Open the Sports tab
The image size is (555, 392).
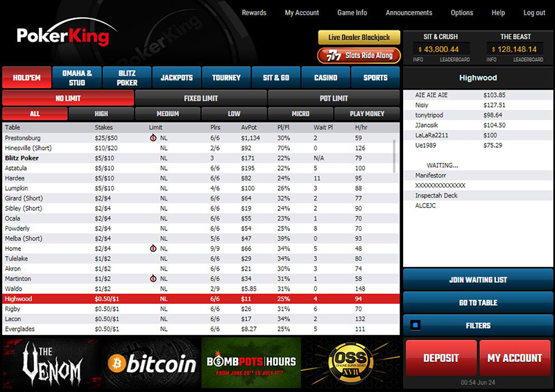(x=375, y=78)
